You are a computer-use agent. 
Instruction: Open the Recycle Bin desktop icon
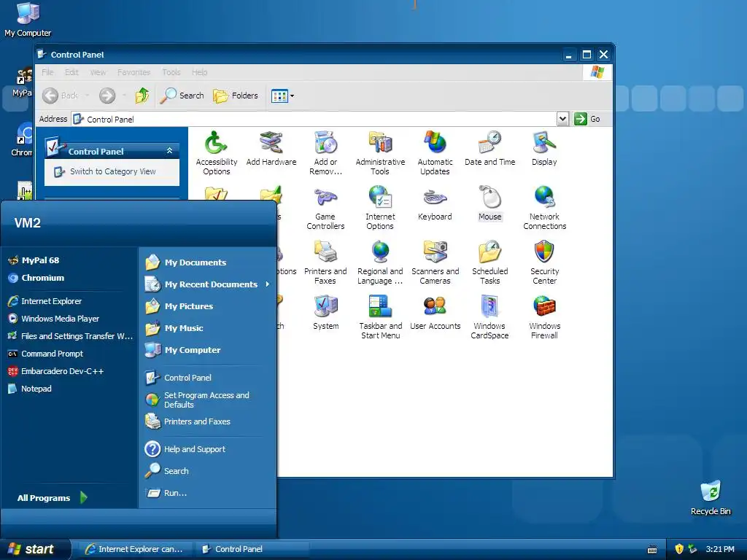[x=711, y=497]
